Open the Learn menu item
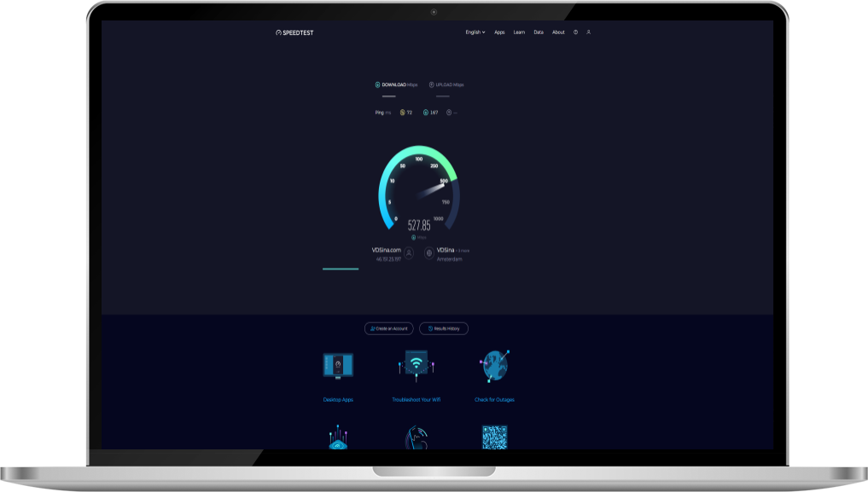The height and width of the screenshot is (492, 868). point(519,32)
